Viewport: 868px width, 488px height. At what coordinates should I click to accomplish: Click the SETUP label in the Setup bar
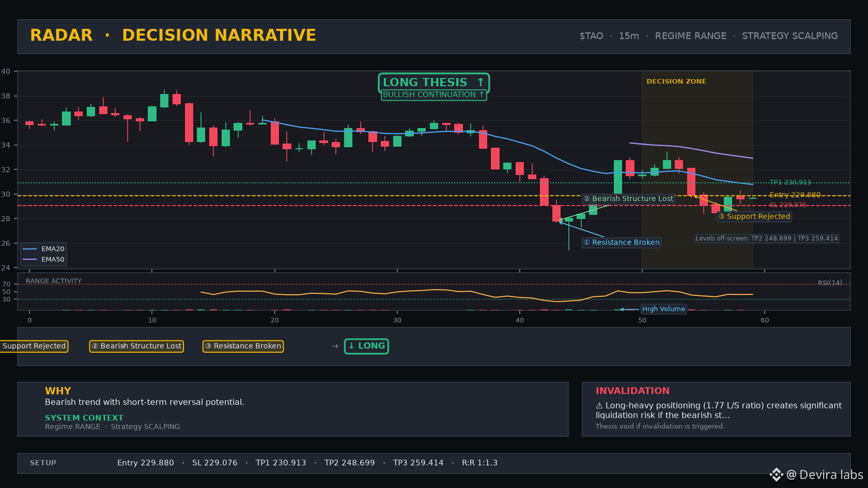pyautogui.click(x=43, y=463)
